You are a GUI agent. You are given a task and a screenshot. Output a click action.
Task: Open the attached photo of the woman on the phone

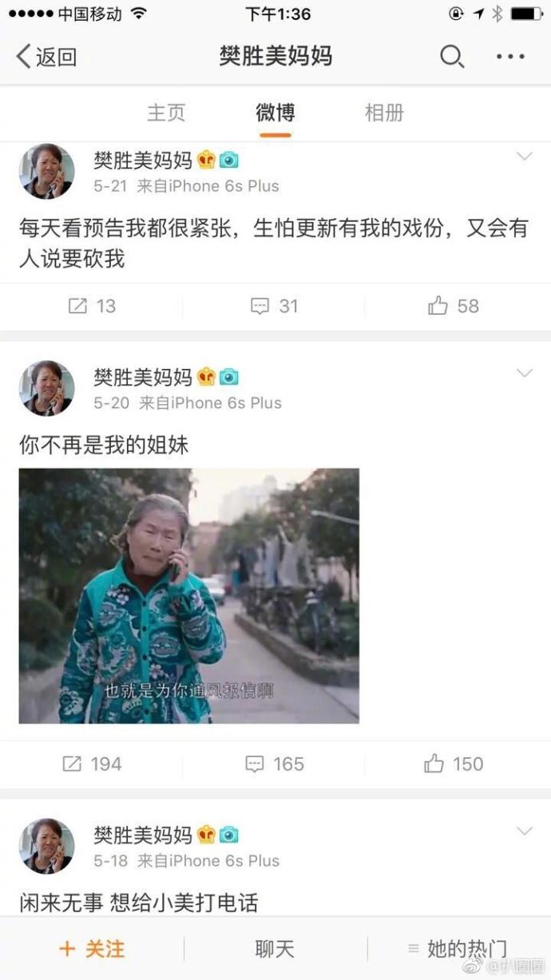click(x=189, y=596)
